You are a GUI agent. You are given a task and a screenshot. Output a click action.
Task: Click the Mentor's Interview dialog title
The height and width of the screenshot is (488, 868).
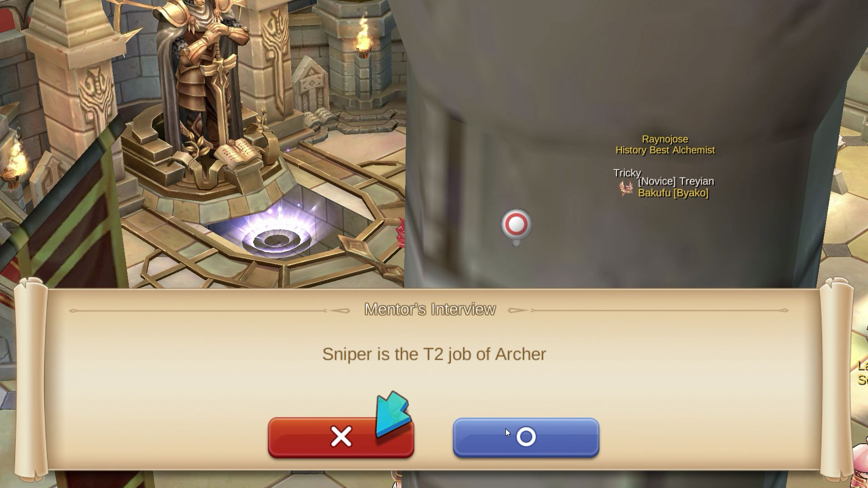pyautogui.click(x=430, y=310)
